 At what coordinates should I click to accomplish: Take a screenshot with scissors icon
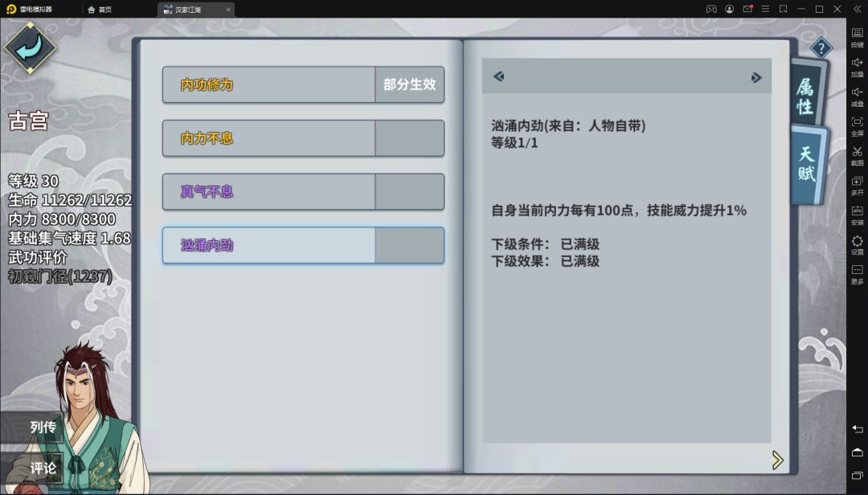click(857, 156)
